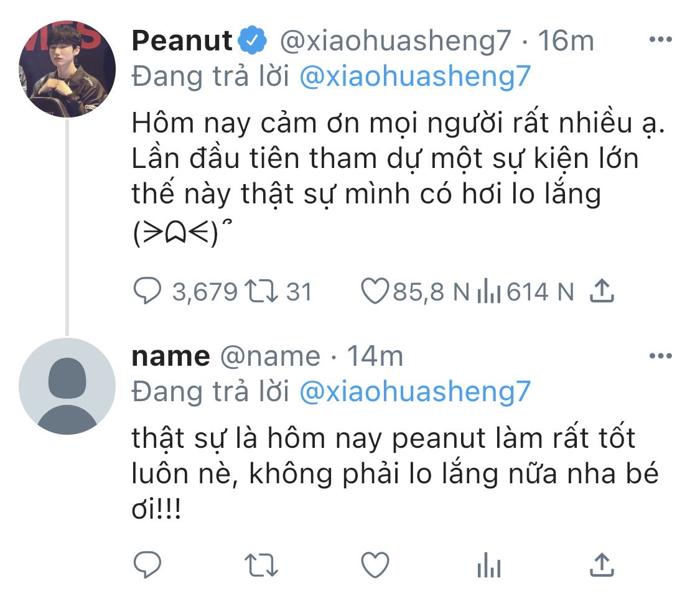View analytics on Peanut's tweet
The image size is (700, 594).
[x=488, y=292]
